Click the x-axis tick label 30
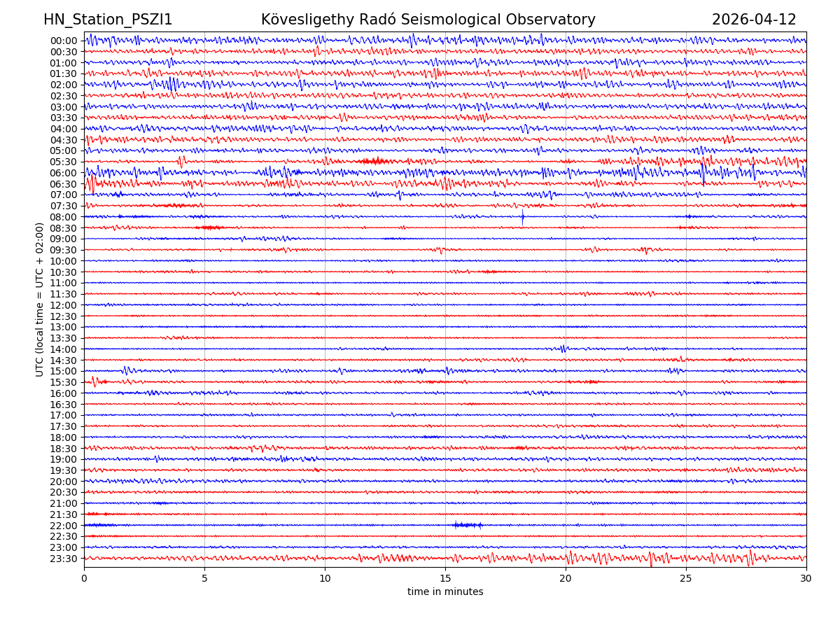The width and height of the screenshot is (840, 630). (x=806, y=579)
